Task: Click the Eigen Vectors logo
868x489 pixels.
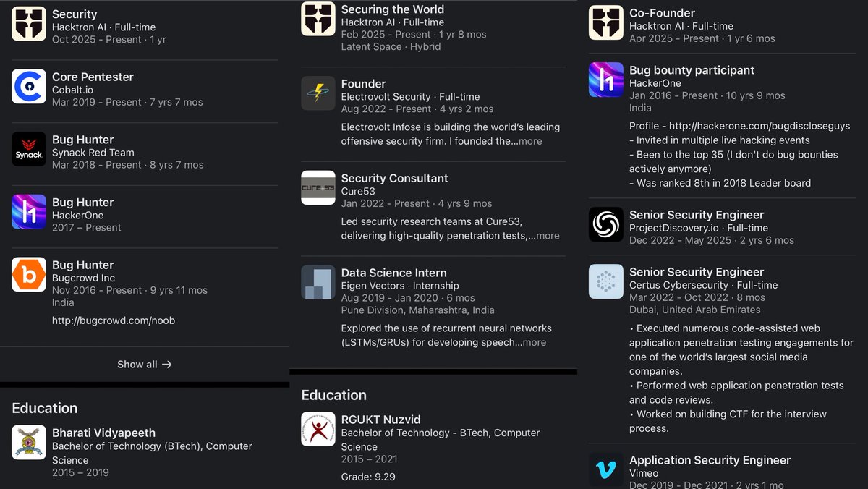Action: (x=318, y=282)
